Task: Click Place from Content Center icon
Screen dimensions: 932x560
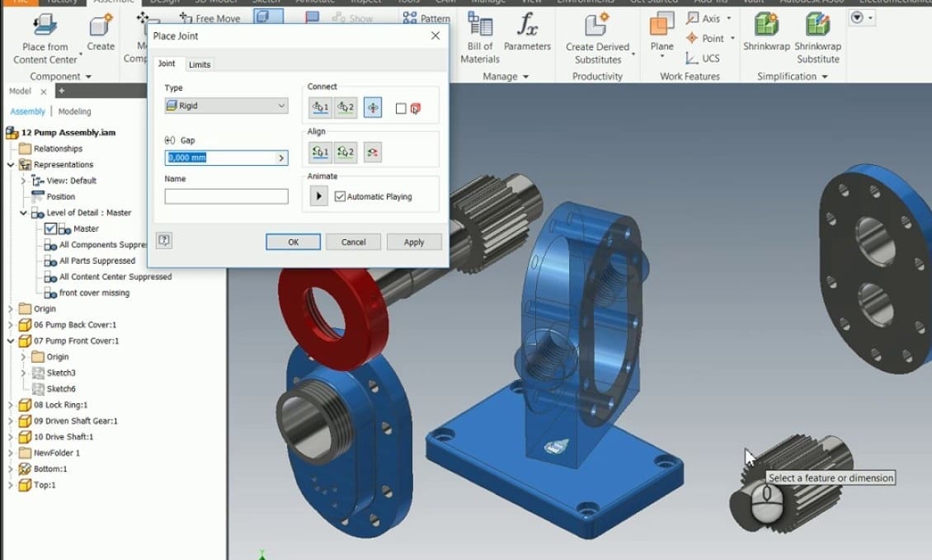Action: click(45, 25)
